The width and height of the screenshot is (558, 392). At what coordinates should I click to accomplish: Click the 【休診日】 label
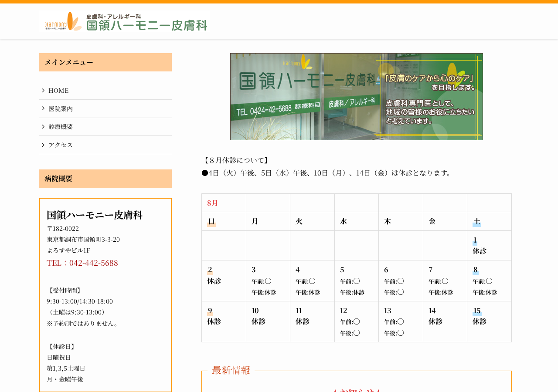click(x=61, y=347)
